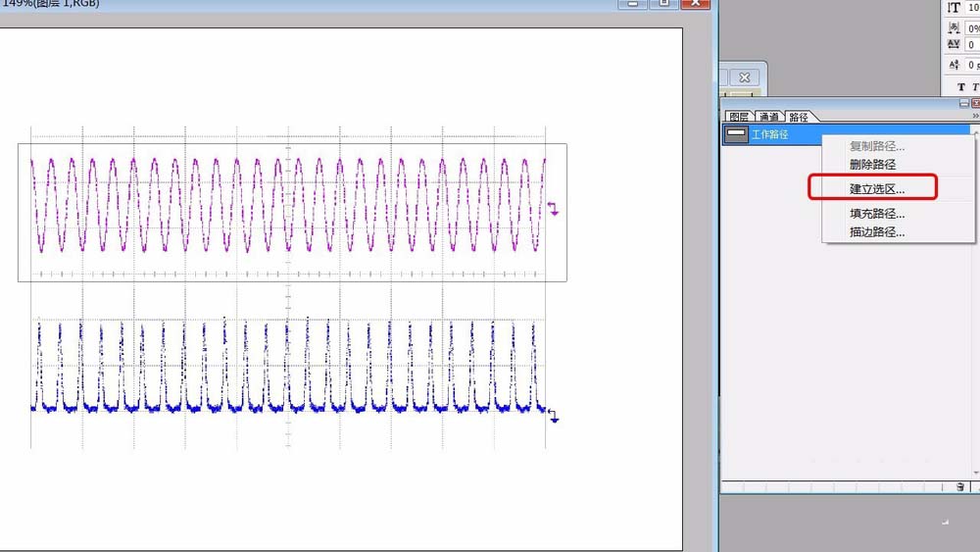Select the 工作路径 row in the paths panel
This screenshot has width=980, height=552.
pyautogui.click(x=847, y=134)
